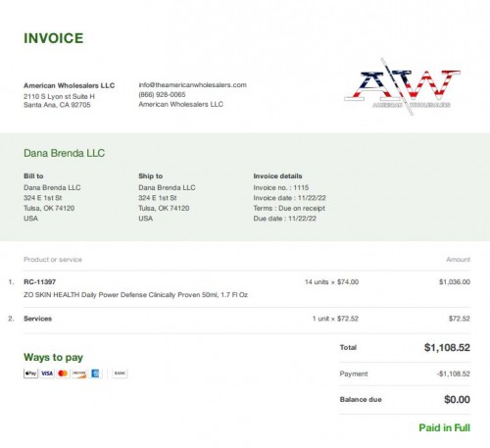Open the info@theamericanwholesalers.com email link
Viewport: 490px width, 448px height.
[192, 85]
